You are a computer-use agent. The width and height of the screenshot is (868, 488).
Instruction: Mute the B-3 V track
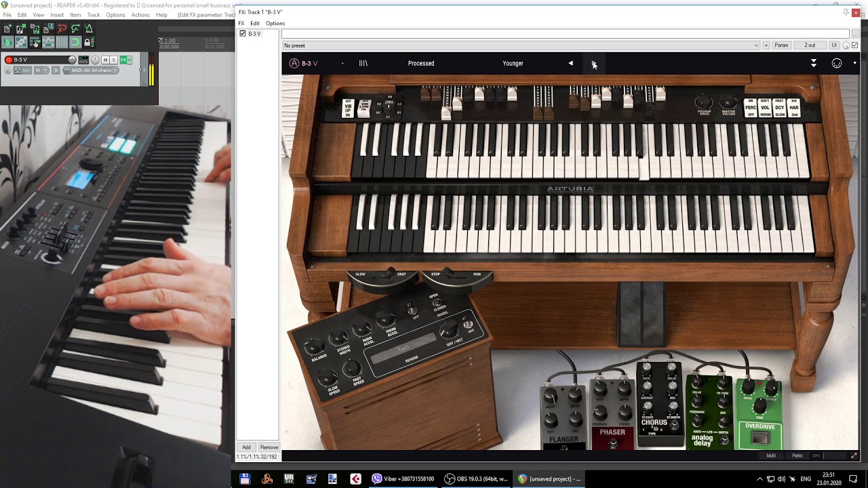105,60
